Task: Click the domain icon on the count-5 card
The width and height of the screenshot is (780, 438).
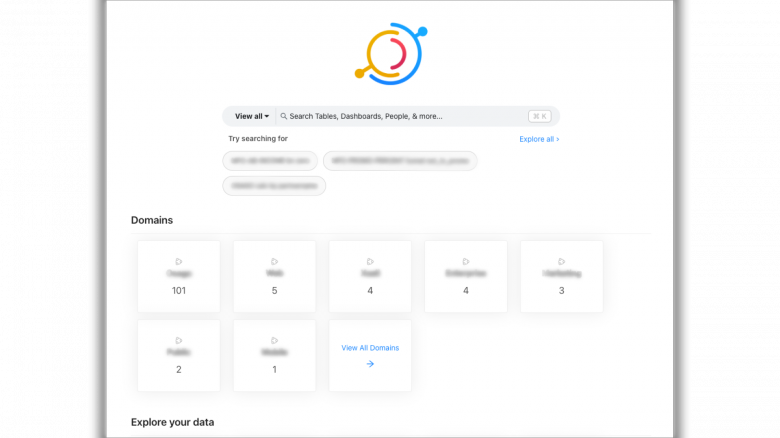Action: (x=275, y=261)
